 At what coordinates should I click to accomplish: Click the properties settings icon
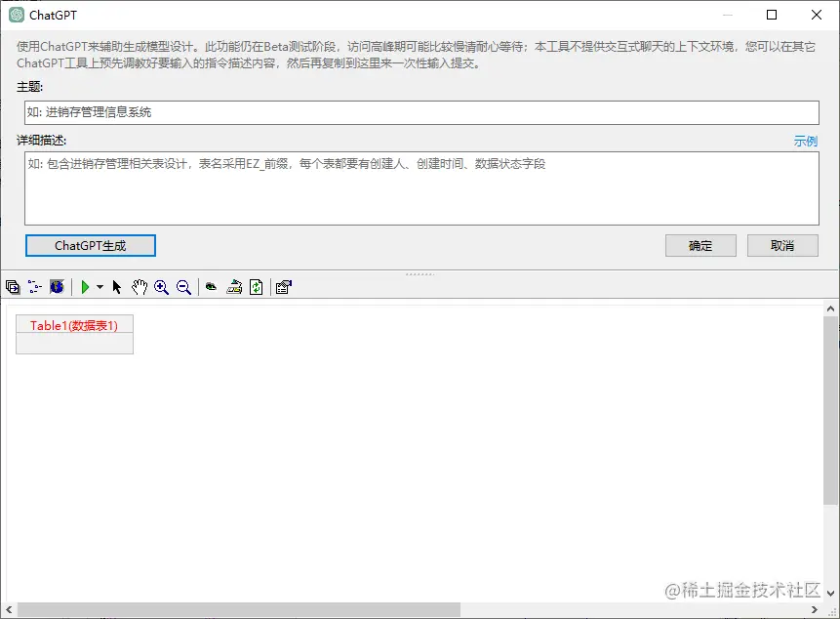tap(283, 287)
